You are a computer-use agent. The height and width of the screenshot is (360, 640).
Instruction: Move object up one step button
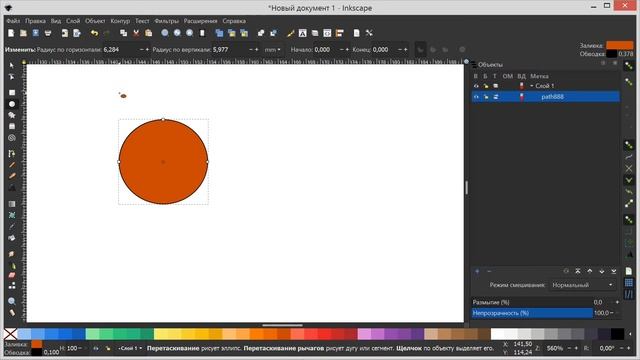pyautogui.click(x=590, y=271)
